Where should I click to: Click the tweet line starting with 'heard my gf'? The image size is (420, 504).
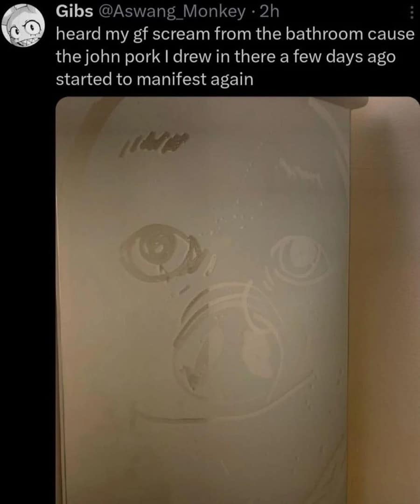[235, 35]
